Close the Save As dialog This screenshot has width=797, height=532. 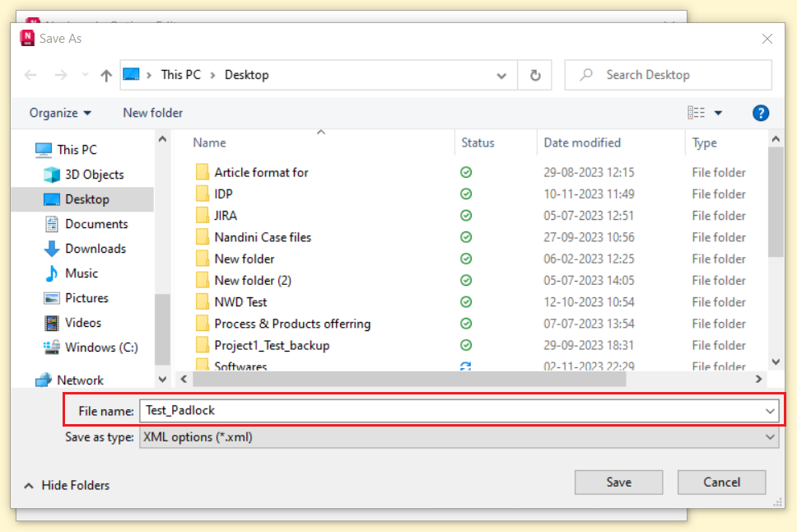767,39
